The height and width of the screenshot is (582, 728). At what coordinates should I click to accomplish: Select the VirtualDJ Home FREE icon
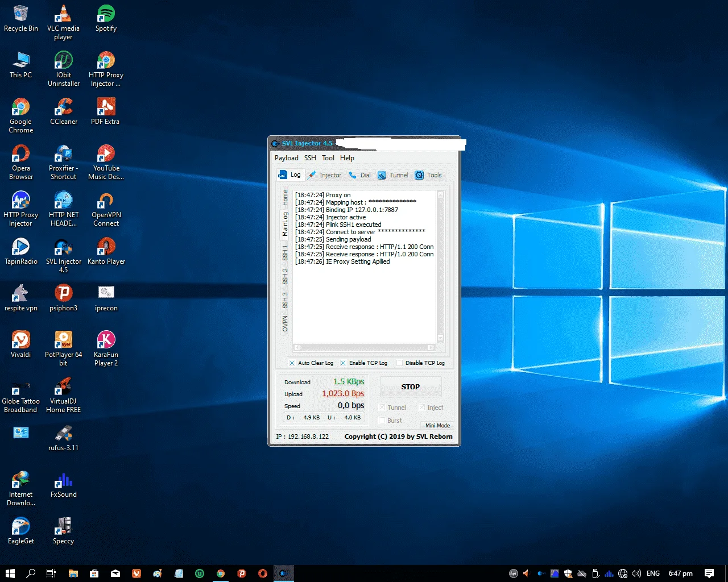point(63,396)
